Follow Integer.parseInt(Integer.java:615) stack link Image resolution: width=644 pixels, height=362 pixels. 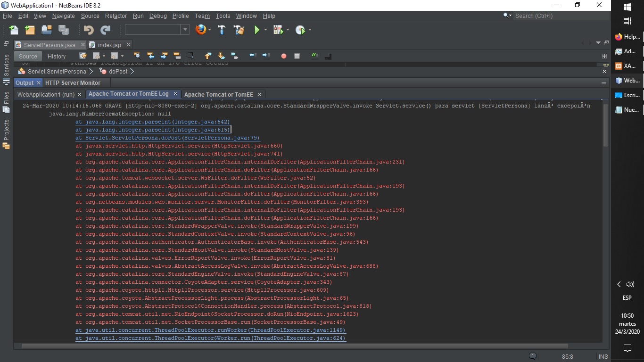[153, 130]
